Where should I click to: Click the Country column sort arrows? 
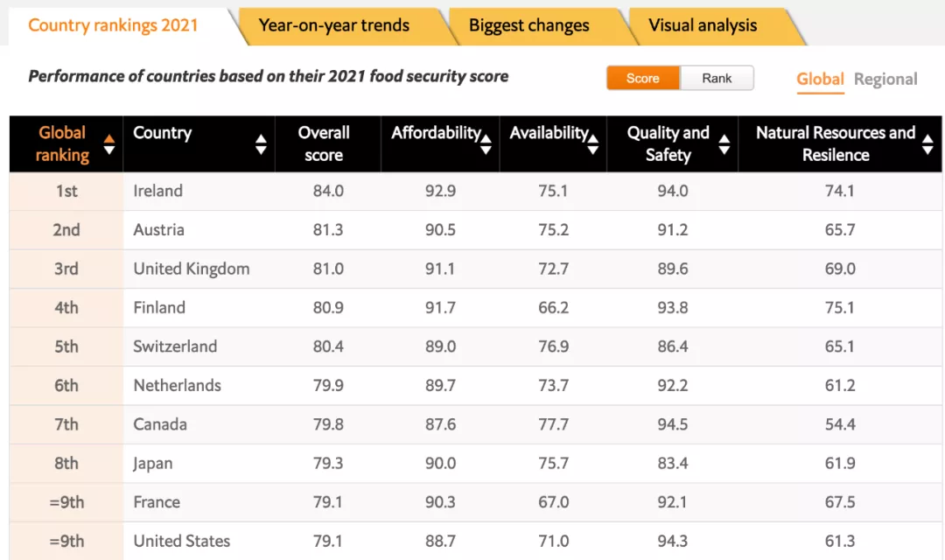pos(261,144)
